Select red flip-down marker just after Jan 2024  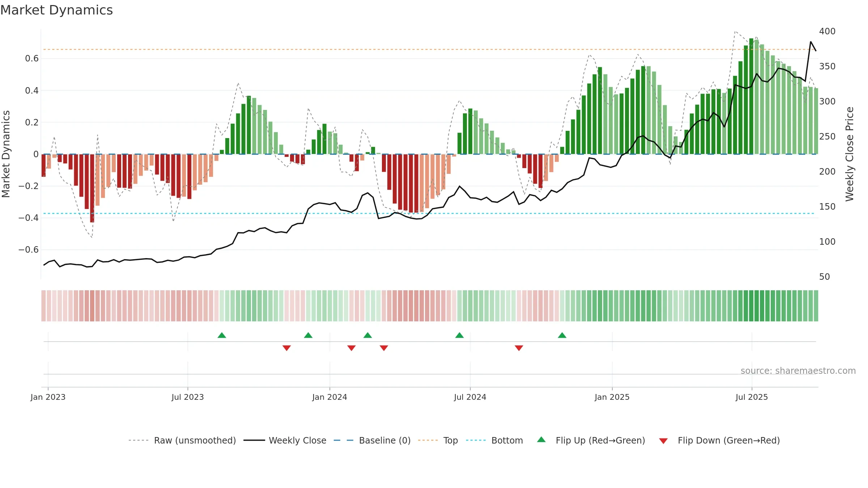click(x=351, y=348)
